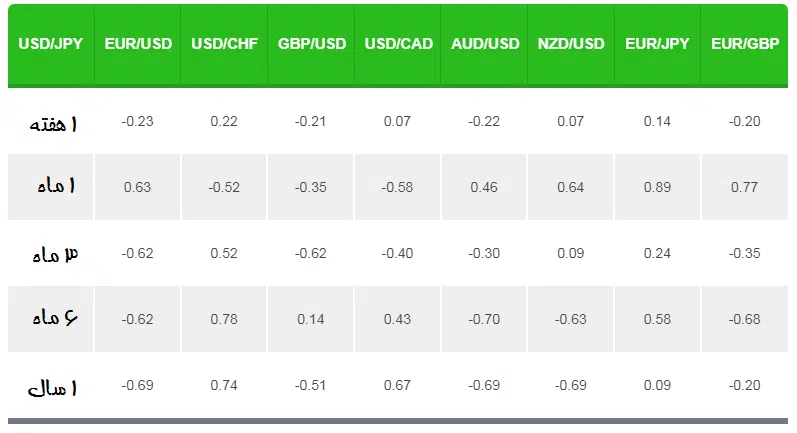Select the EUR/USD column header
Image resolution: width=797 pixels, height=433 pixels.
(138, 44)
